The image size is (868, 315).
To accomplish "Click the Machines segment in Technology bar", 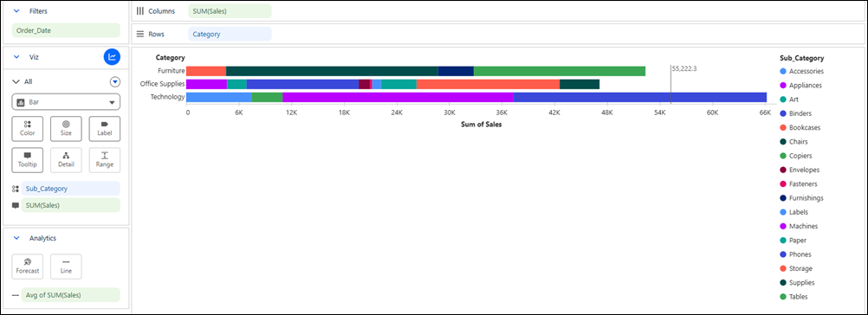I will (398, 97).
